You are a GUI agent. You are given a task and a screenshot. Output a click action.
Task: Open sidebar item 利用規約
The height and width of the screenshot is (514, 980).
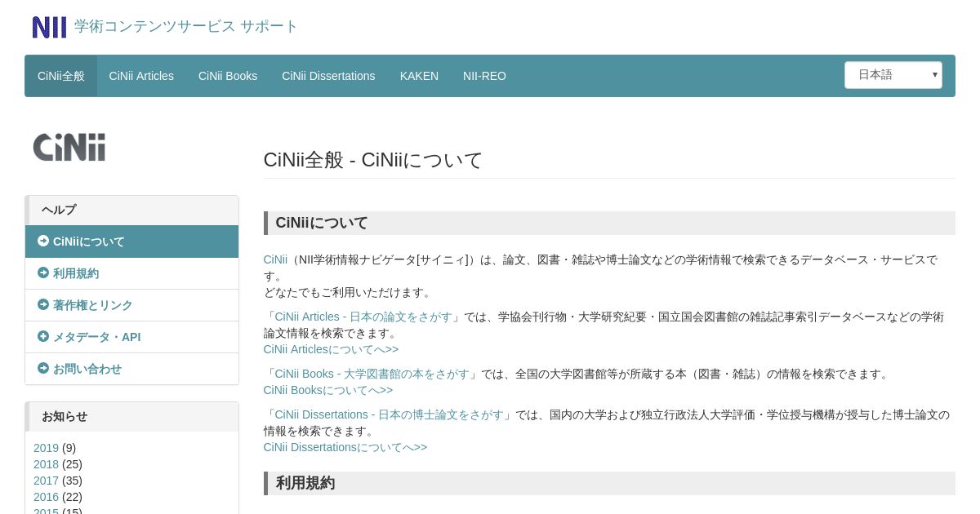tap(131, 273)
